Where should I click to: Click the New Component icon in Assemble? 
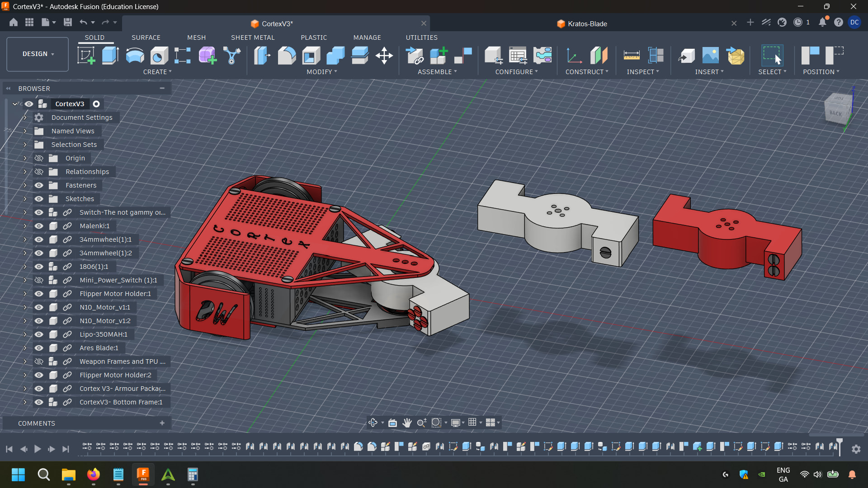pos(439,56)
